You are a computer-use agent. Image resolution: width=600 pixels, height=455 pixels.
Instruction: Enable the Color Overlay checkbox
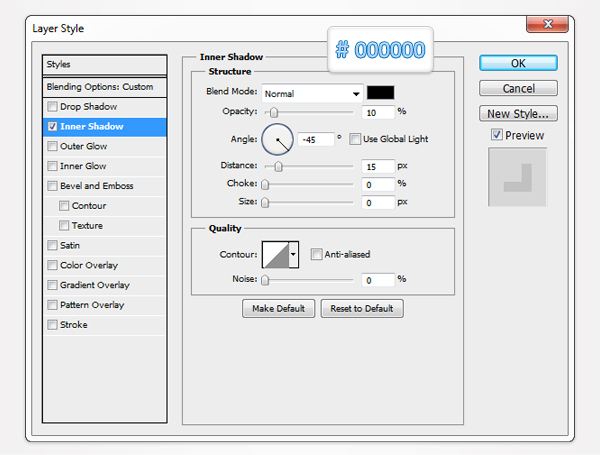pos(52,265)
